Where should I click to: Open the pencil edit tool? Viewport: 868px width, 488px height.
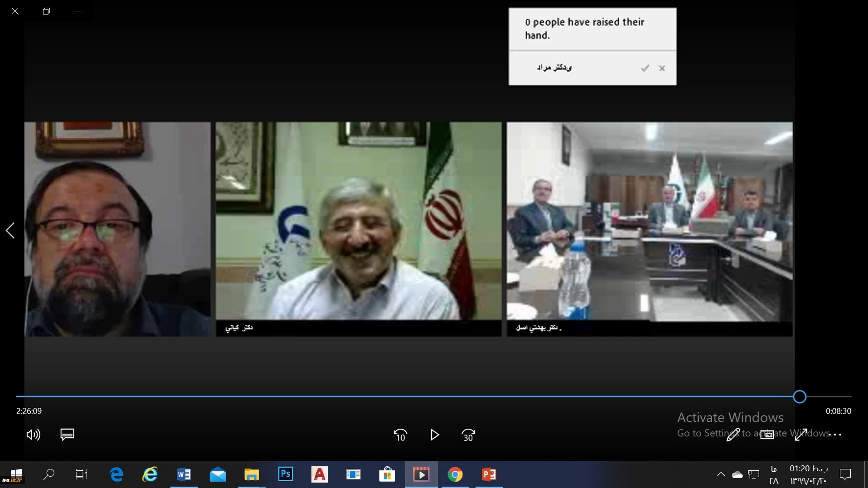click(x=733, y=435)
